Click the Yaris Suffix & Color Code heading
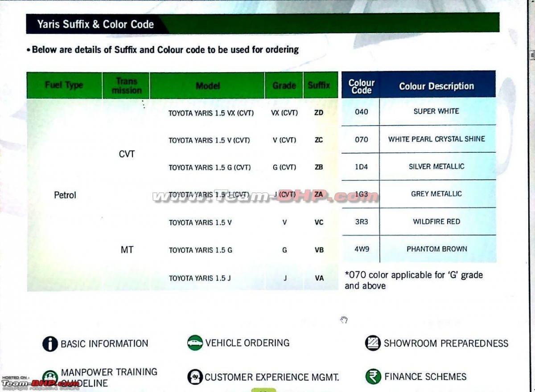 pyautogui.click(x=95, y=24)
